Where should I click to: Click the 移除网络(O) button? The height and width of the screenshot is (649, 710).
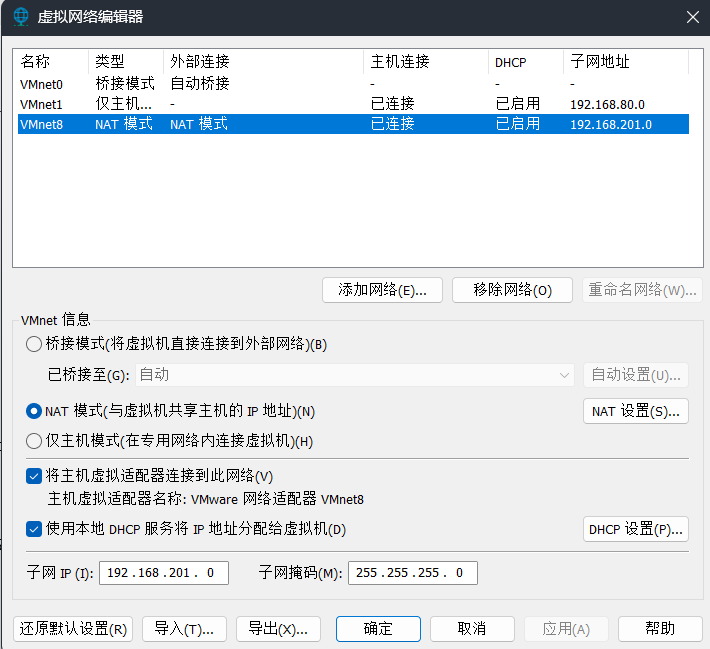512,290
